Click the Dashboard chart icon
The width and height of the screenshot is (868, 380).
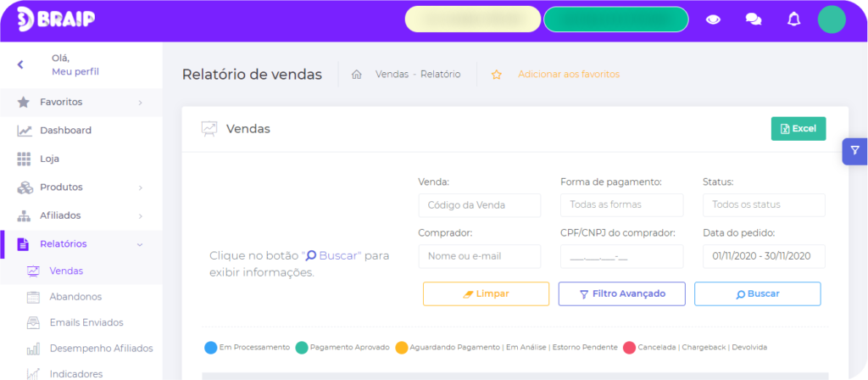point(24,131)
